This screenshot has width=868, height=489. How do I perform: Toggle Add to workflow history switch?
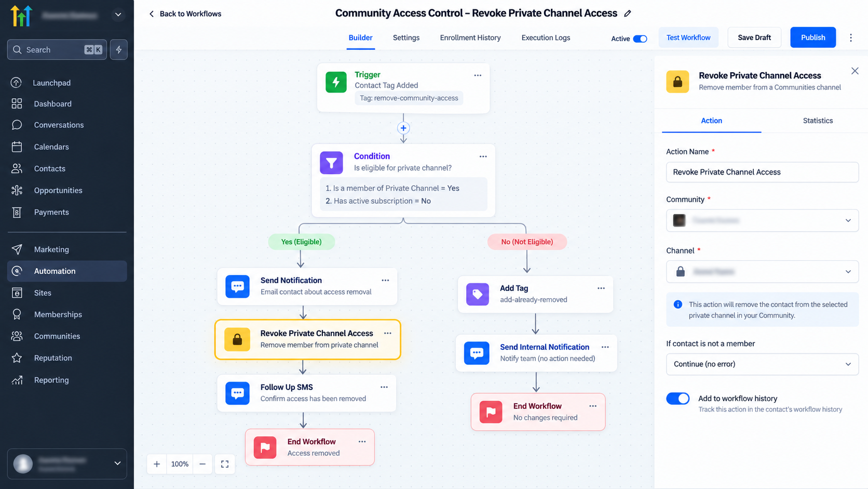coord(678,399)
